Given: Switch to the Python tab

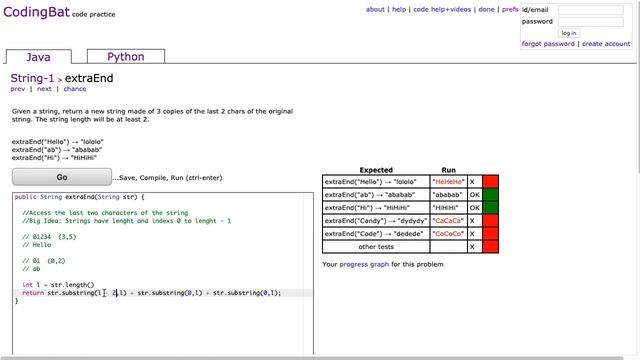Looking at the screenshot, I should [126, 56].
